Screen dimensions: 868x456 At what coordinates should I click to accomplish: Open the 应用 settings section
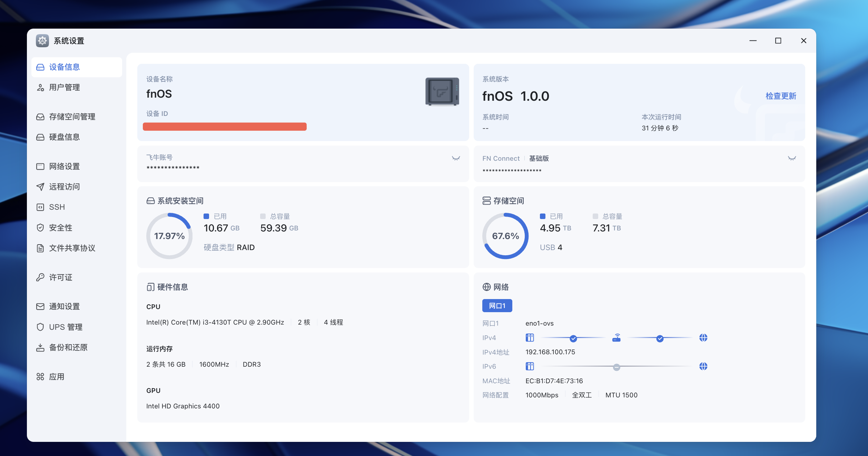pyautogui.click(x=57, y=377)
